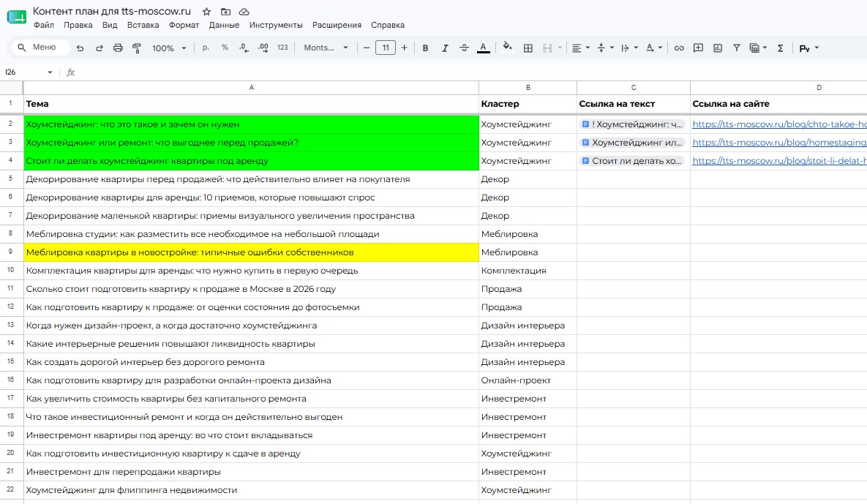Apply percent number format
The height and width of the screenshot is (504, 867).
coord(225,48)
